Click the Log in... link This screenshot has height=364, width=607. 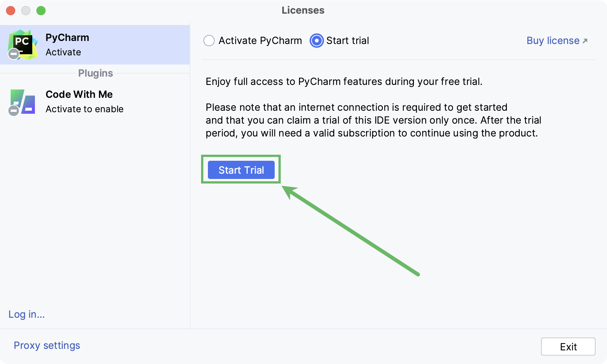pos(27,314)
